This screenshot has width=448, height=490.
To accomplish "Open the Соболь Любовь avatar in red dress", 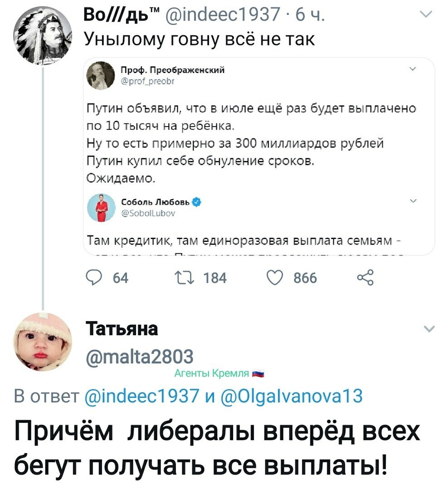I will coord(101,207).
